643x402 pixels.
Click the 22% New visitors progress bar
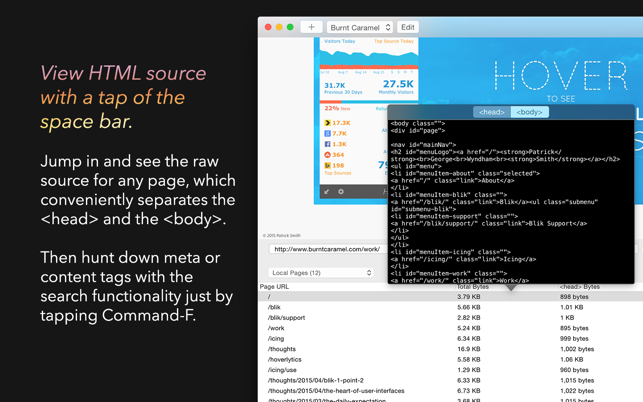[x=369, y=102]
